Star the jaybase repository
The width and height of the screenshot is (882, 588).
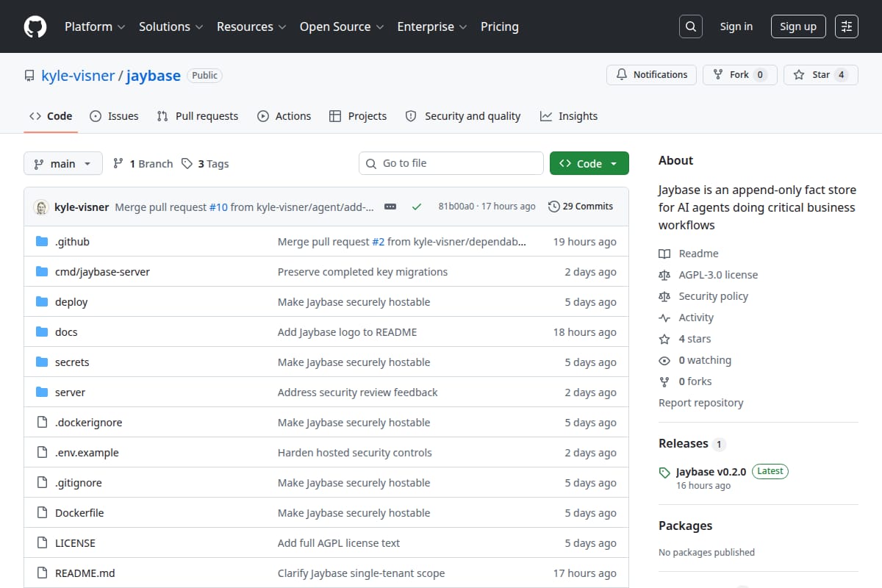point(820,75)
